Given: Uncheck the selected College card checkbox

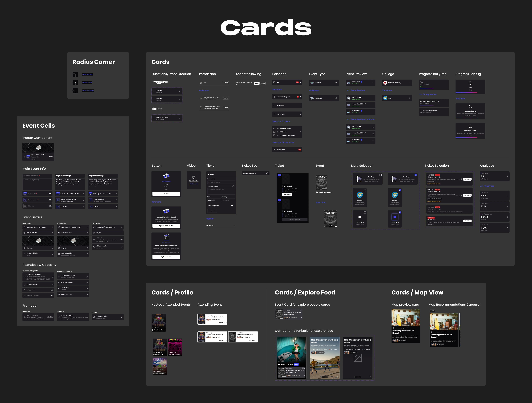Looking at the screenshot, I should tap(400, 190).
